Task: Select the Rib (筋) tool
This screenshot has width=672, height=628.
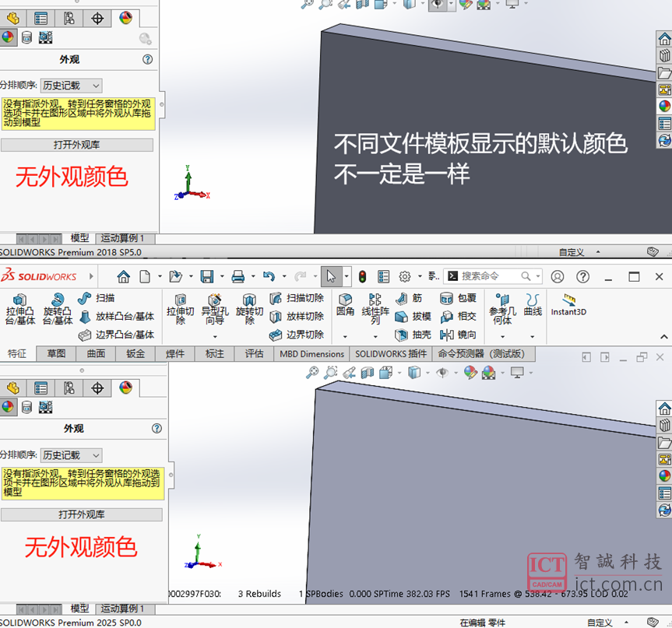Action: [x=409, y=298]
